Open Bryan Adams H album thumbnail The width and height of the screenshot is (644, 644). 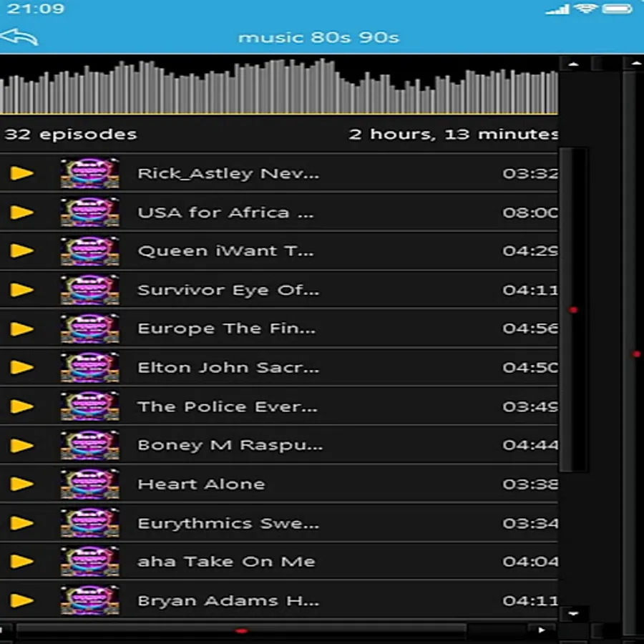(90, 600)
